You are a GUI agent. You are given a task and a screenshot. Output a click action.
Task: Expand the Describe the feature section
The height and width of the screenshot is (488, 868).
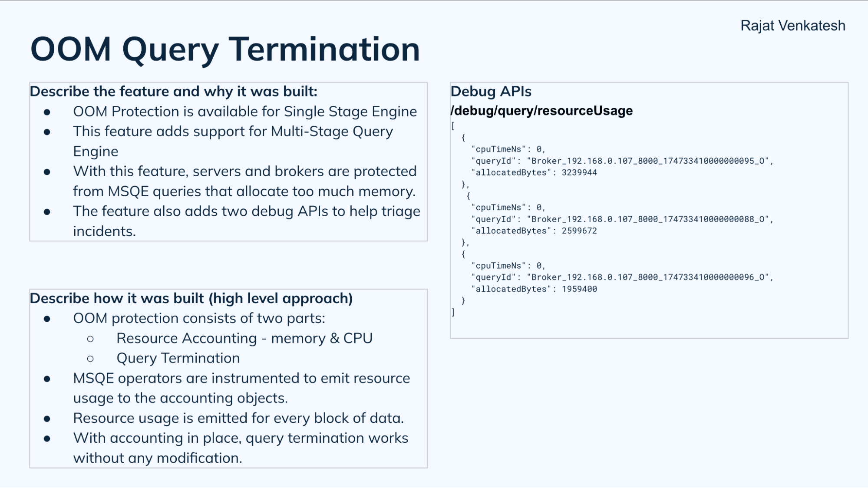(x=174, y=91)
